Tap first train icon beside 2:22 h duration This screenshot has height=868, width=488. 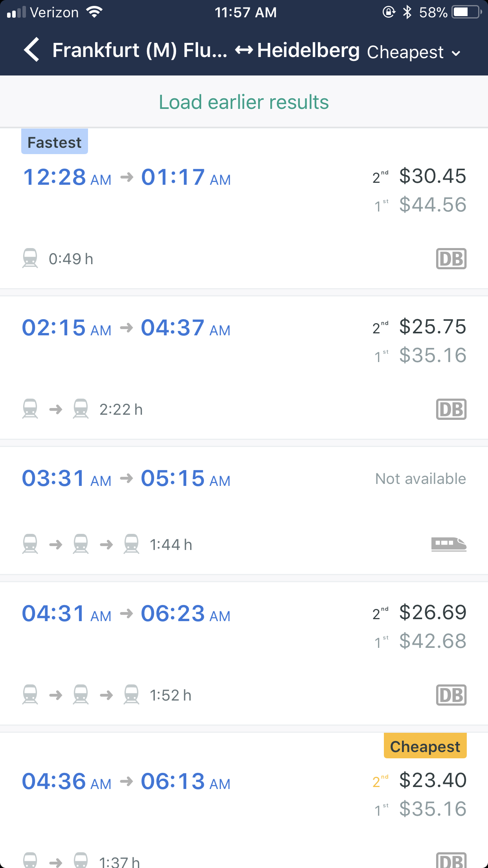tap(30, 409)
